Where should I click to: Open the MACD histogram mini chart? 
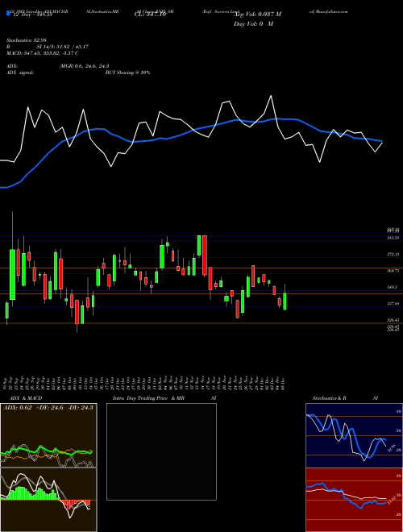48,500
